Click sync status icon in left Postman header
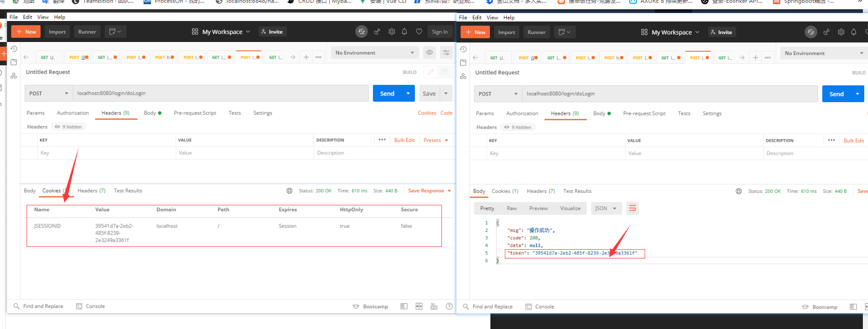Screen dimensions: 868x329 (x=361, y=32)
